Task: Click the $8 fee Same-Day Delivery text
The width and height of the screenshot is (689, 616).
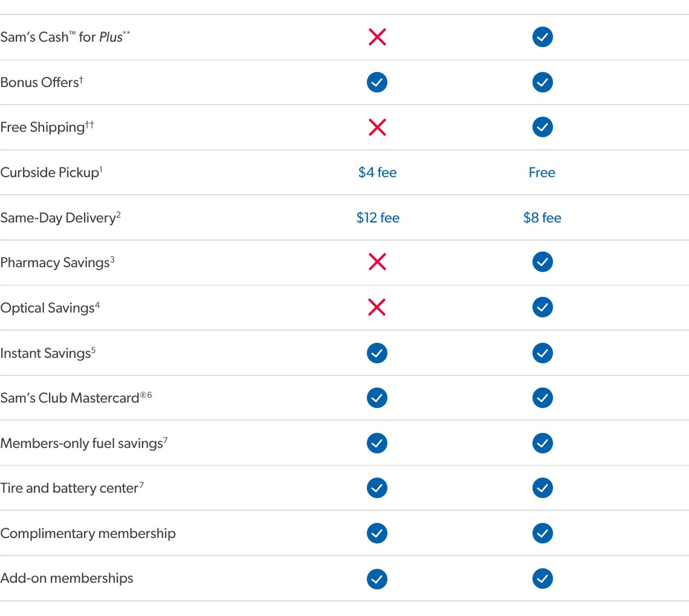Action: coord(542,218)
